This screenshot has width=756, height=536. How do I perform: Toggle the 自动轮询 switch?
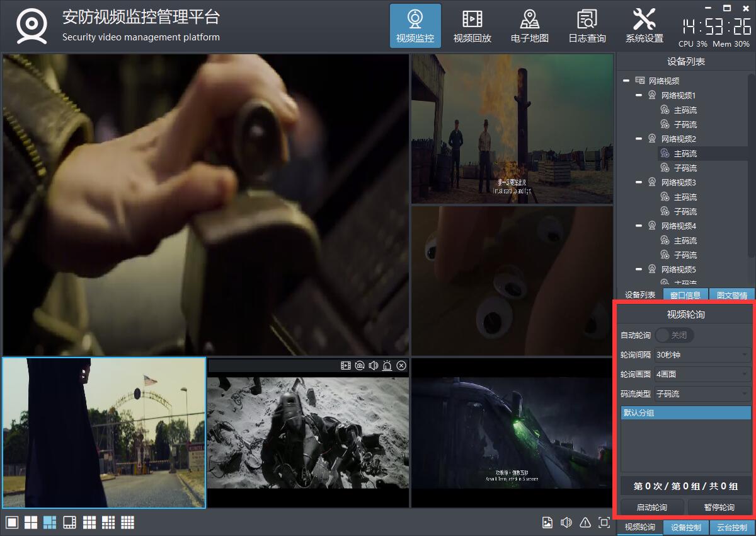click(674, 335)
